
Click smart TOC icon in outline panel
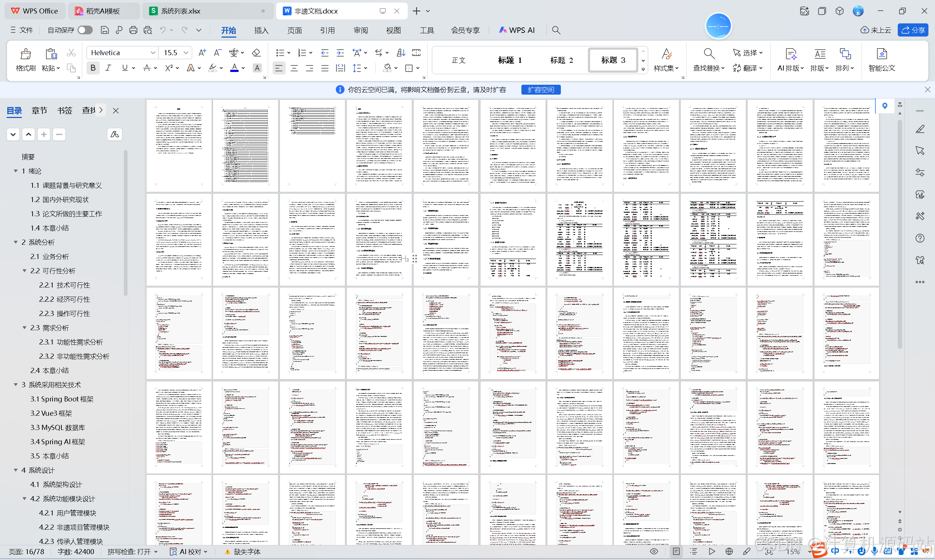tap(114, 134)
